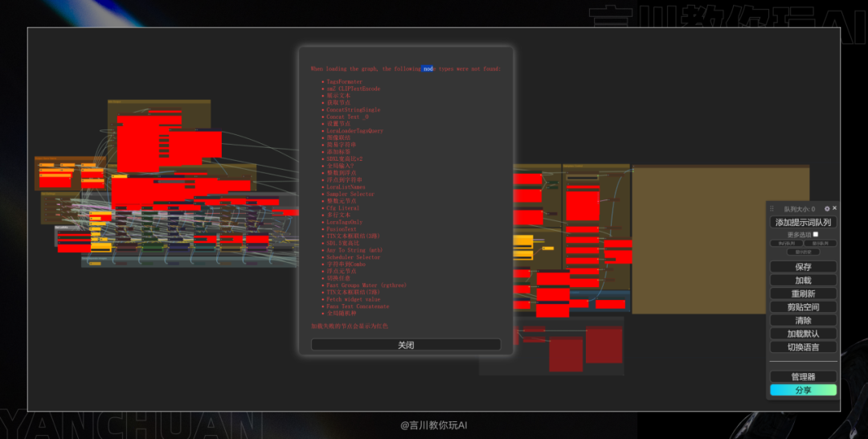Image resolution: width=868 pixels, height=439 pixels.
Task: Click the 全局随机种 entry
Action: pyautogui.click(x=342, y=314)
